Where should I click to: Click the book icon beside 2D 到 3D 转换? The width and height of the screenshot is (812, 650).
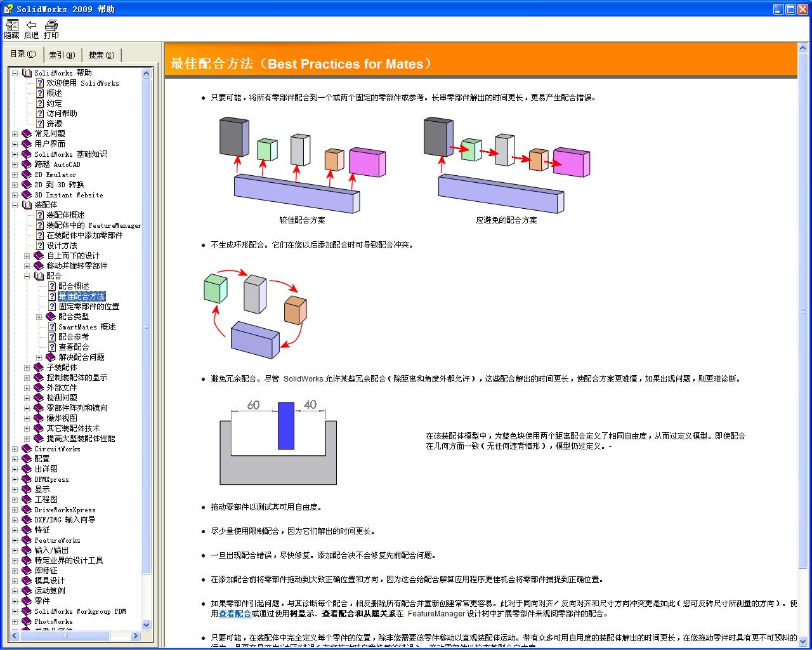[27, 185]
